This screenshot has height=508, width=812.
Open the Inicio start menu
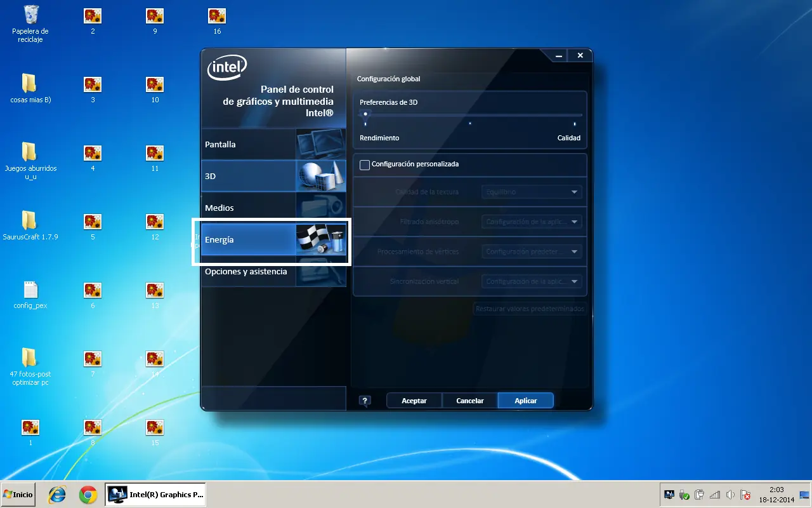click(18, 495)
